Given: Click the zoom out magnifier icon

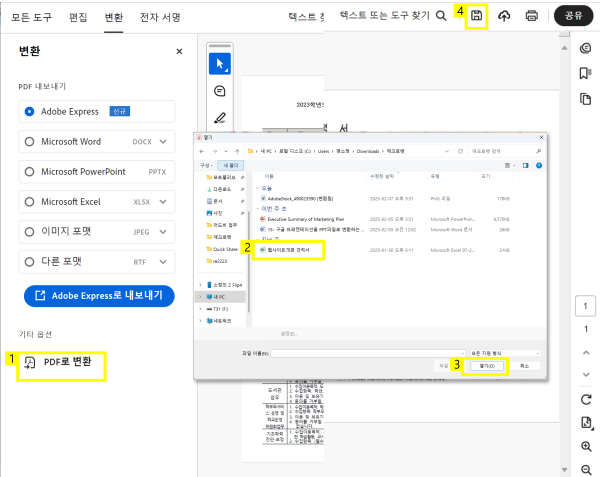Looking at the screenshot, I should point(586,469).
